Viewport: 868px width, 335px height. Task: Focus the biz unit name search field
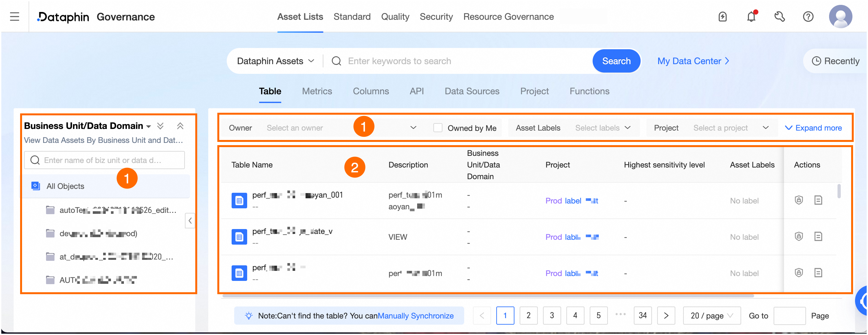click(104, 160)
